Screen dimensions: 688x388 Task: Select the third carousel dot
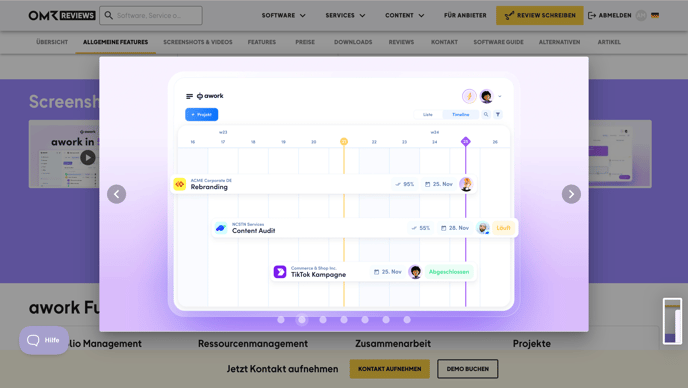coord(323,320)
